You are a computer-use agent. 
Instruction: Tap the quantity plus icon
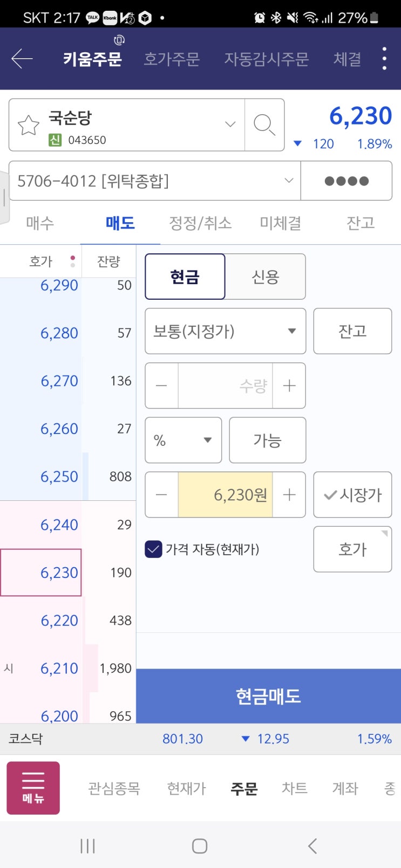[x=289, y=385]
